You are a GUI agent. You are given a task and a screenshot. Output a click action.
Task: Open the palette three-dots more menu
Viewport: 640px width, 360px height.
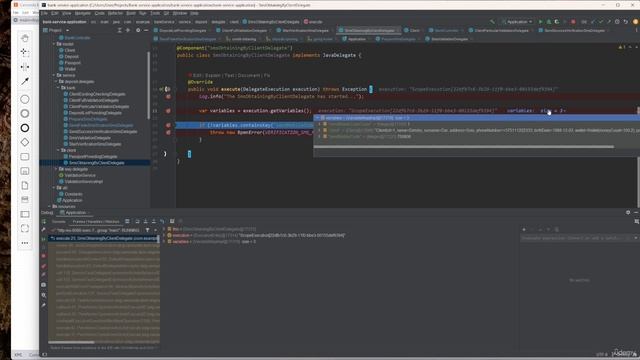click(25, 243)
